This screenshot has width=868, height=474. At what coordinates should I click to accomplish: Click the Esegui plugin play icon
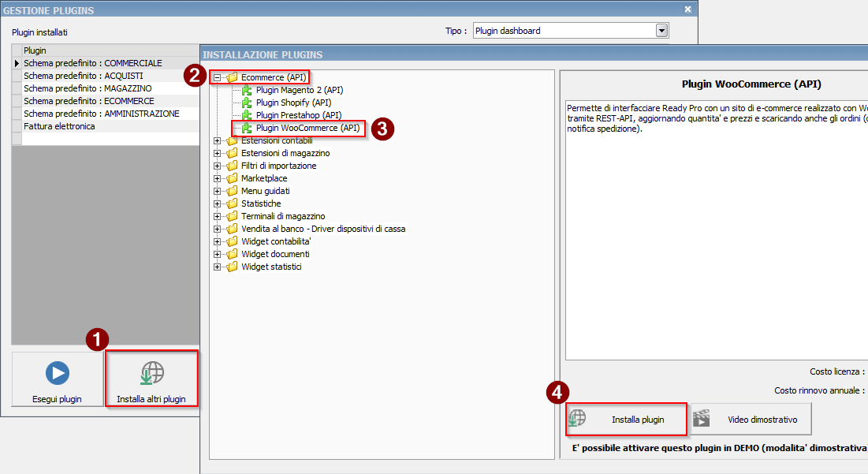point(58,374)
